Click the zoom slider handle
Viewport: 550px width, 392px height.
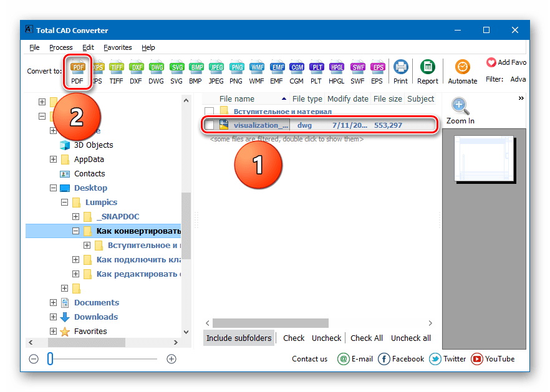(x=50, y=359)
